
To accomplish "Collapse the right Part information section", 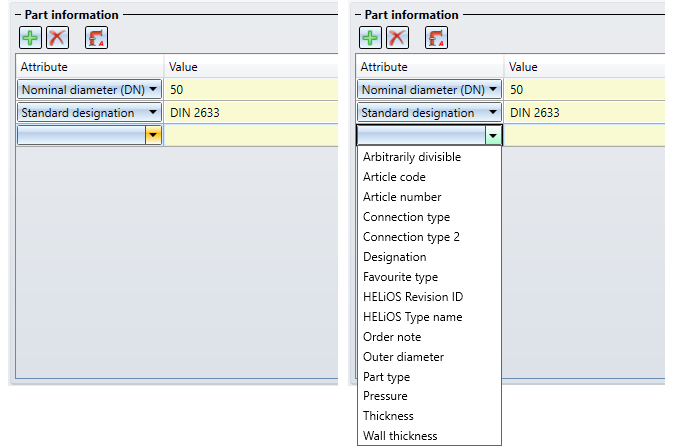I will coord(358,15).
